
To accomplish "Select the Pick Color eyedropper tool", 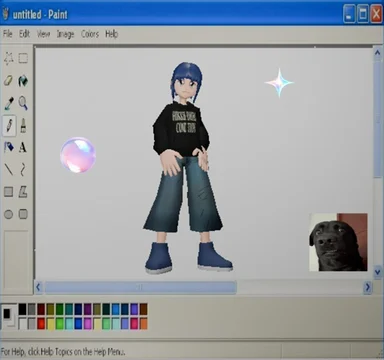I will pyautogui.click(x=9, y=103).
